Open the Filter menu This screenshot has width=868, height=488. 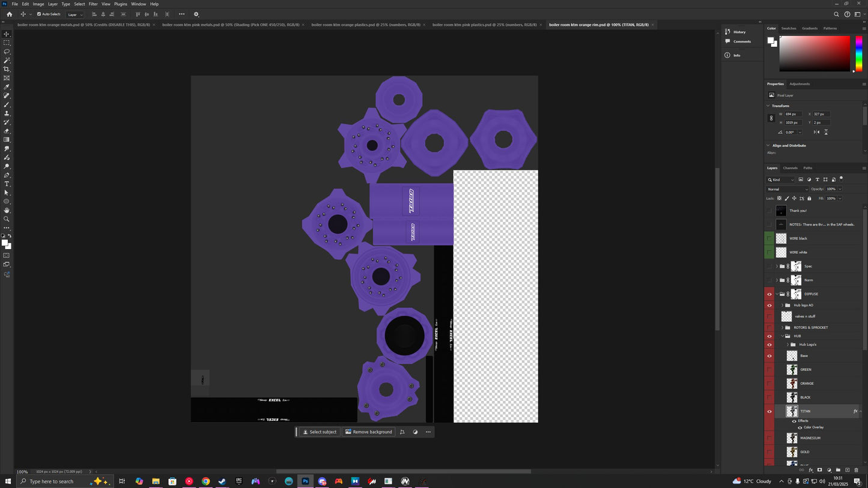click(93, 4)
